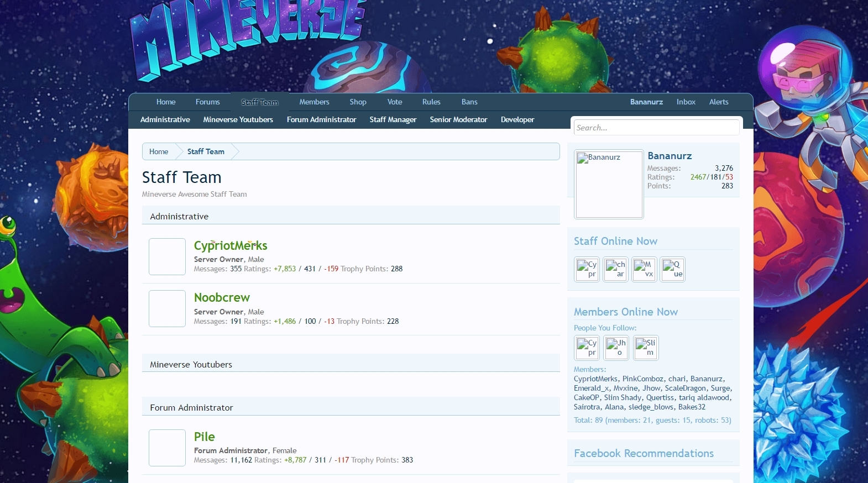
Task: Open the Forums tab
Action: 207,102
